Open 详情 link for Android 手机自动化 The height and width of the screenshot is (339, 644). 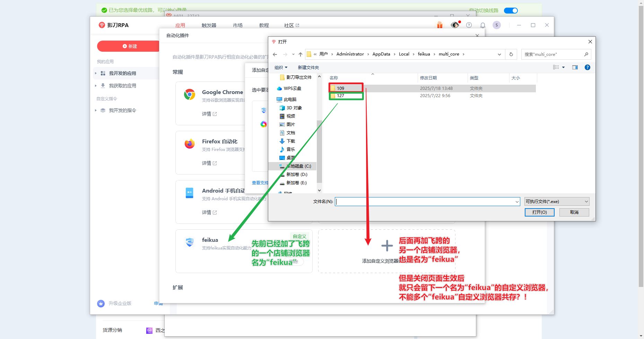pos(209,212)
